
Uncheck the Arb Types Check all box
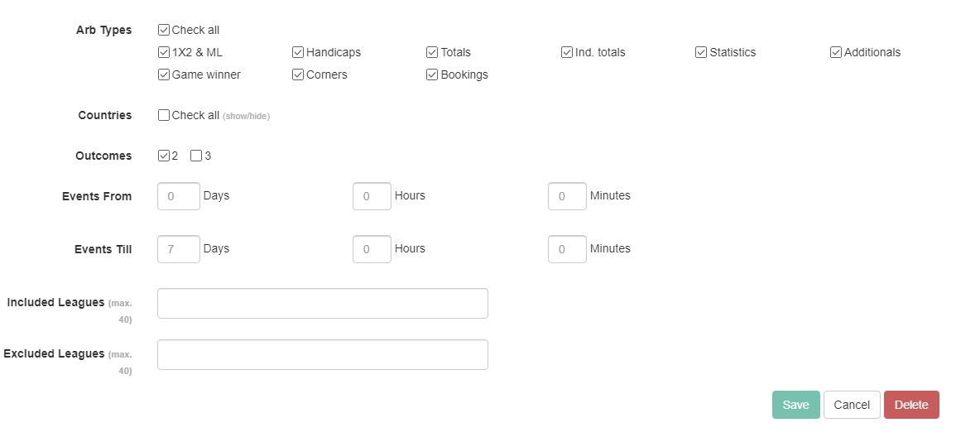pos(164,30)
